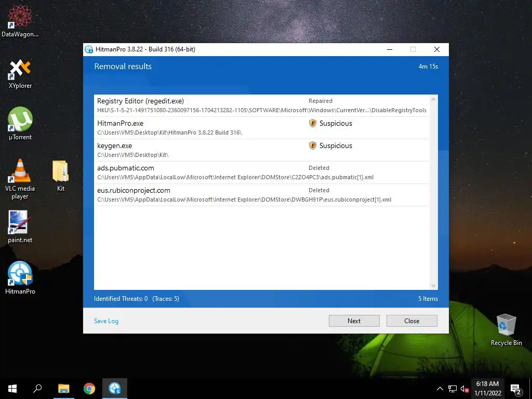
Task: Select the Registry Editor (regedit.exe) row
Action: pyautogui.click(x=262, y=105)
